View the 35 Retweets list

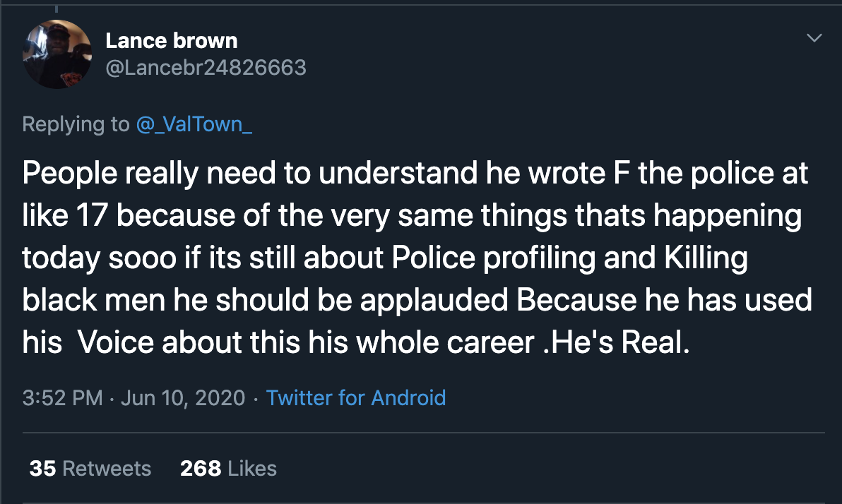point(90,468)
